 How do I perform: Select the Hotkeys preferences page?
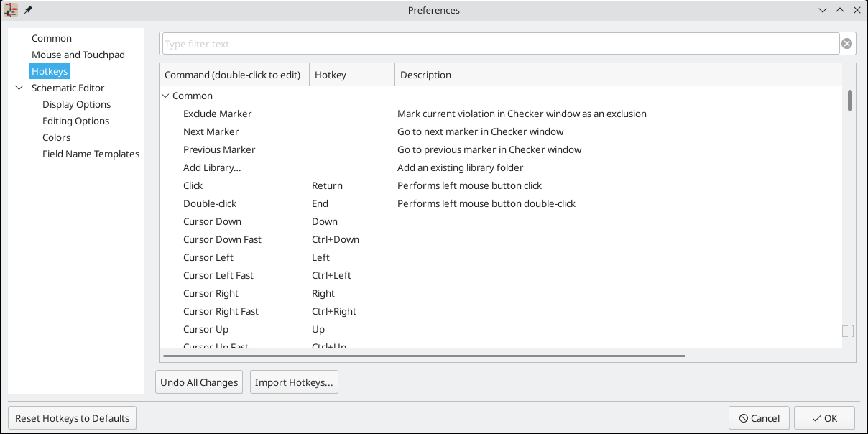(50, 71)
